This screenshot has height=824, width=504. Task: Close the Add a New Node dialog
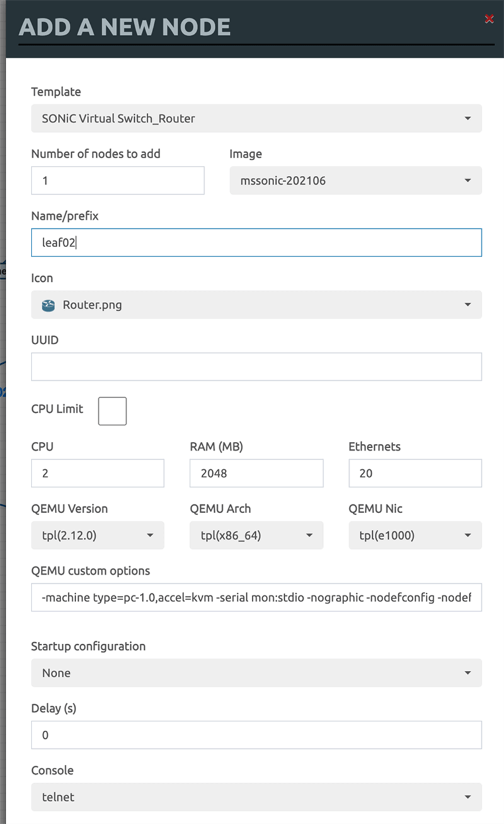click(489, 19)
